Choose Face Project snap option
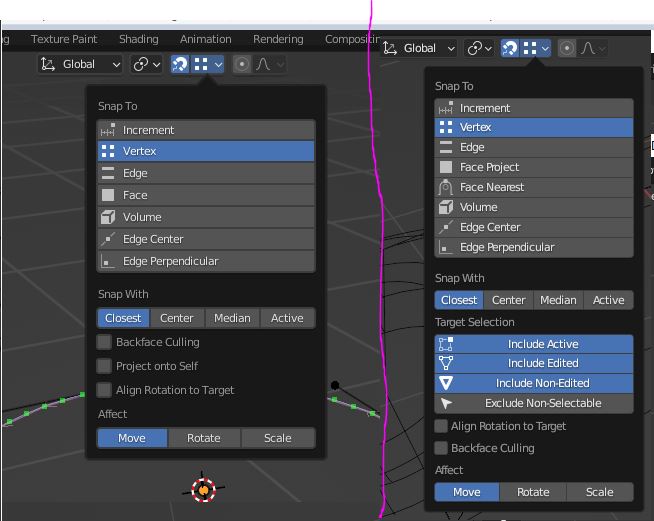The width and height of the screenshot is (654, 521). tap(534, 167)
